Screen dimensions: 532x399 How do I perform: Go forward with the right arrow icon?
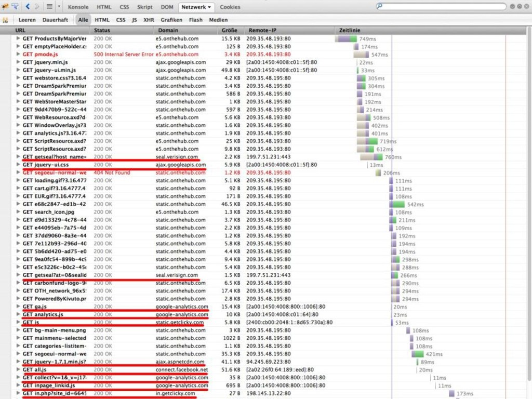tap(37, 6)
